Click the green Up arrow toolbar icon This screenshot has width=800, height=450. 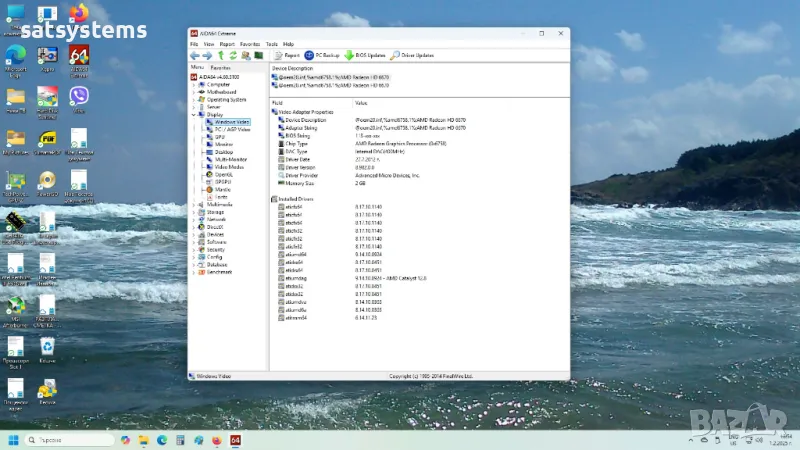220,56
